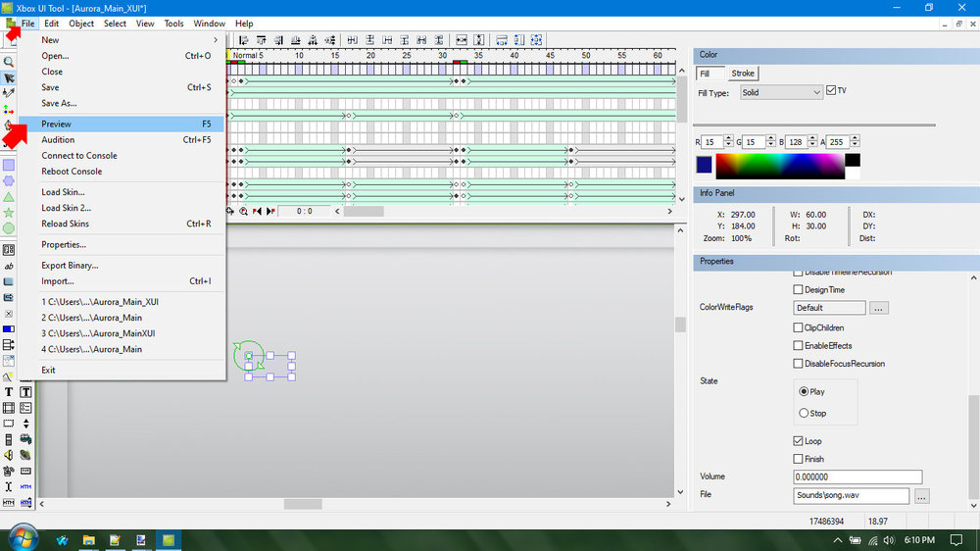Open Windows Start orb

click(x=24, y=537)
